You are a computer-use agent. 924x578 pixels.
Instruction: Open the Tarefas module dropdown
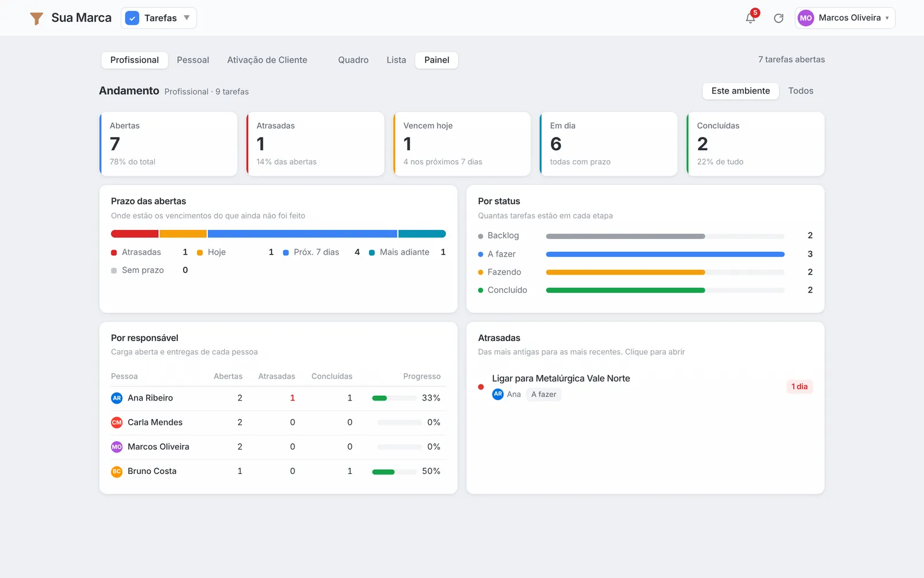159,18
